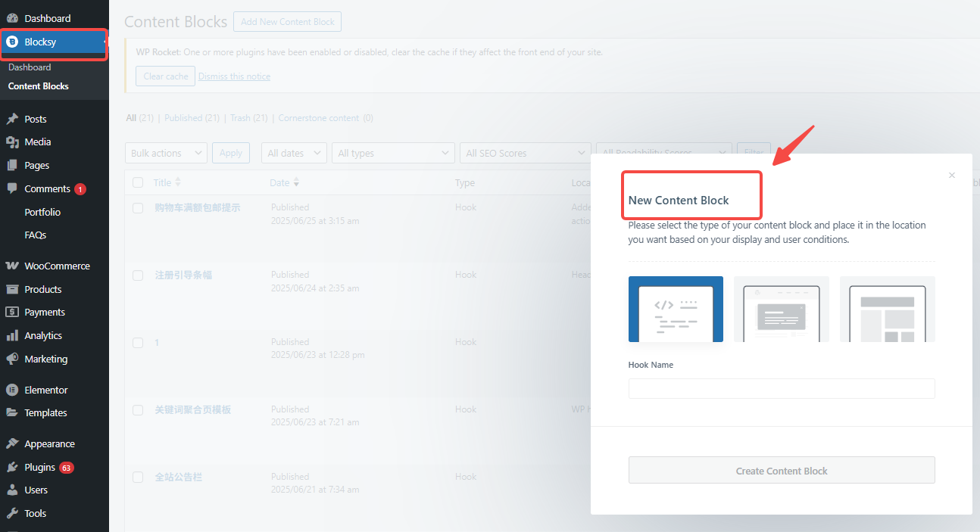980x532 pixels.
Task: Select the Hook code block type thumbnail
Action: (x=676, y=309)
